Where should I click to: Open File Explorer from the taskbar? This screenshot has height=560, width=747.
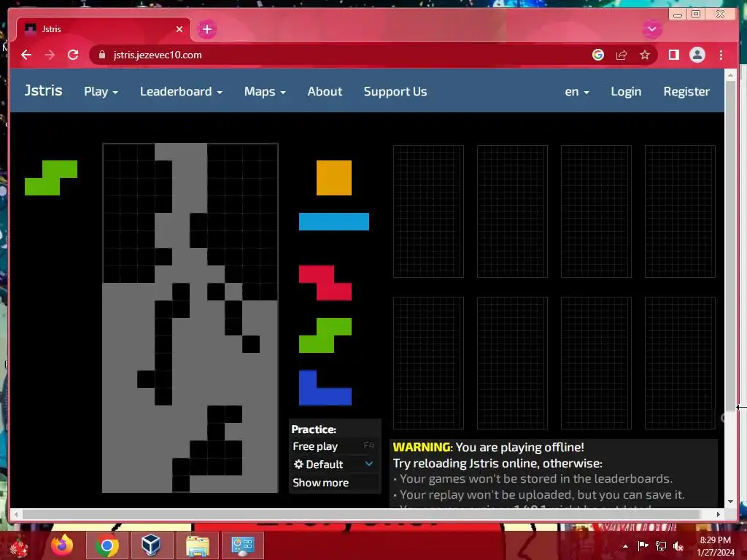(x=197, y=545)
